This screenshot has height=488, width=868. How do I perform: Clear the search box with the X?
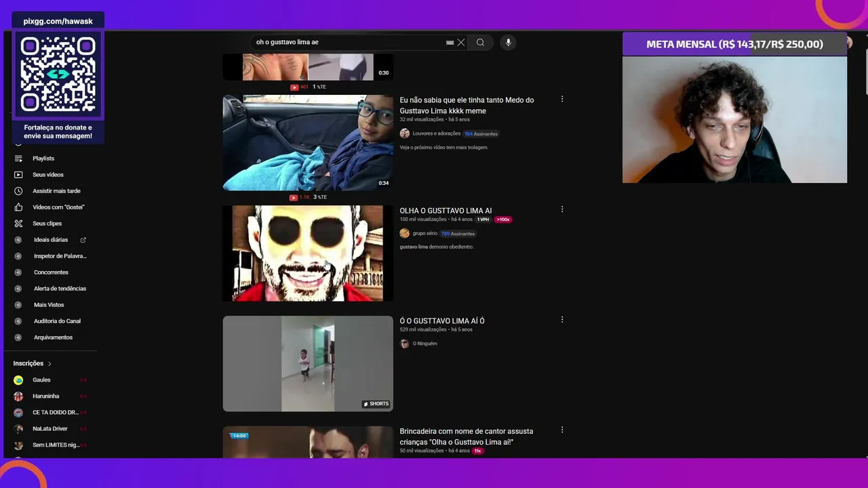point(461,42)
